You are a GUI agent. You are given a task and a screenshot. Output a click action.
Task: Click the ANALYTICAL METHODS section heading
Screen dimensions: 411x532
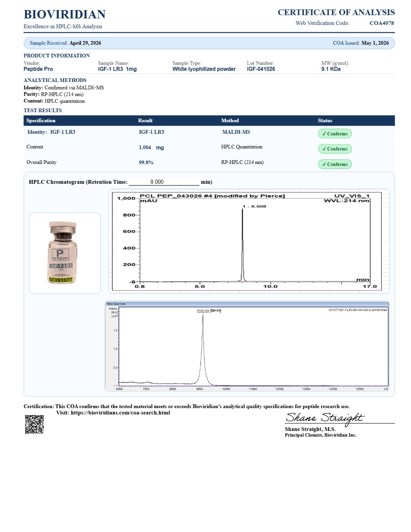(55, 80)
